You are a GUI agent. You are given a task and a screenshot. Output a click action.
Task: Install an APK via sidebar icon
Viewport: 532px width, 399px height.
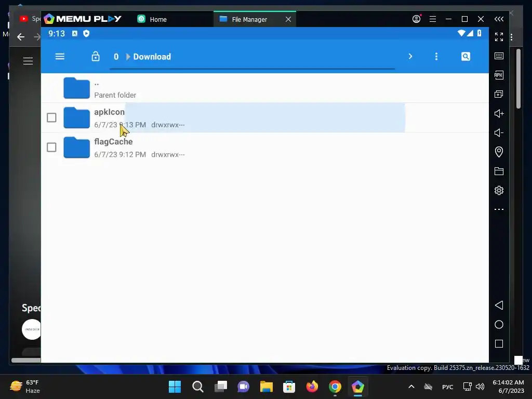[x=499, y=75]
